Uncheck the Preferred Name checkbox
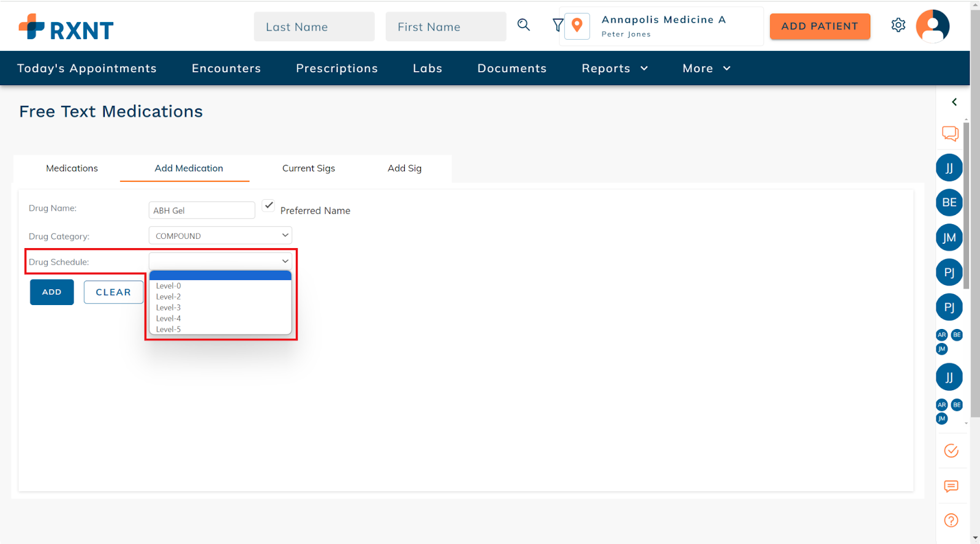Viewport: 980px width, 544px height. (268, 206)
